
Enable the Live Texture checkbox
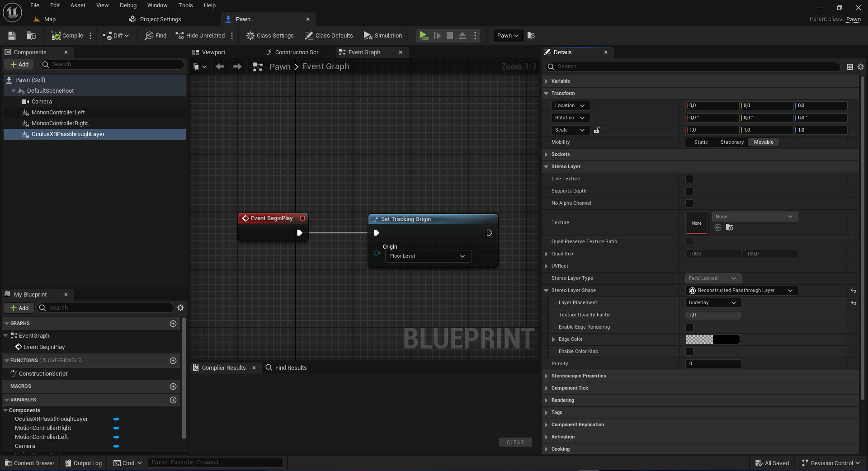coord(689,179)
